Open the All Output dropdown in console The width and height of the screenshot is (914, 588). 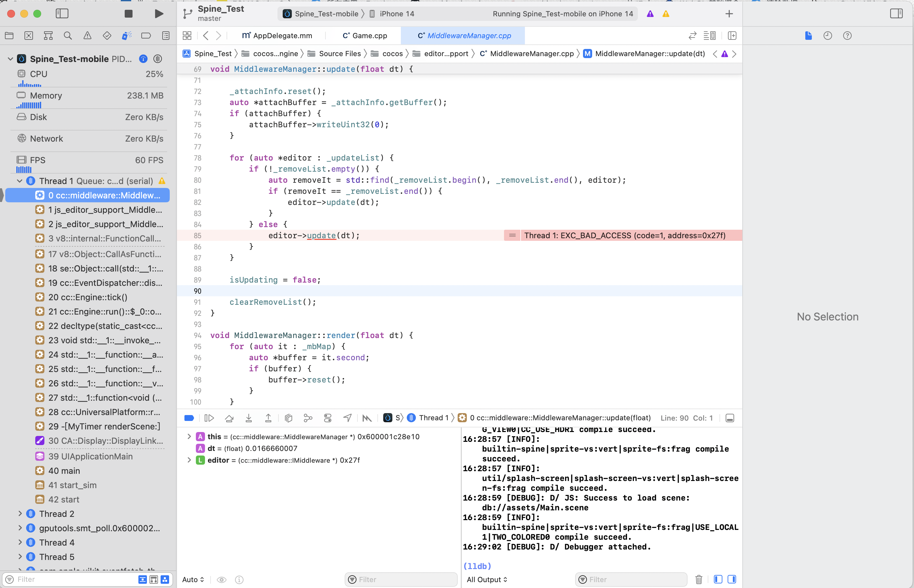tap(487, 579)
